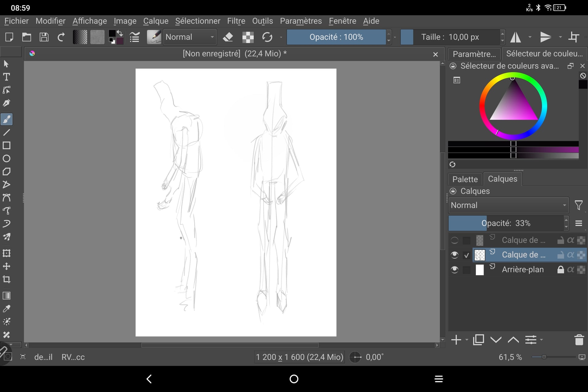Select the Color Sampler eyedropper tool
This screenshot has width=588, height=392.
coord(6,309)
